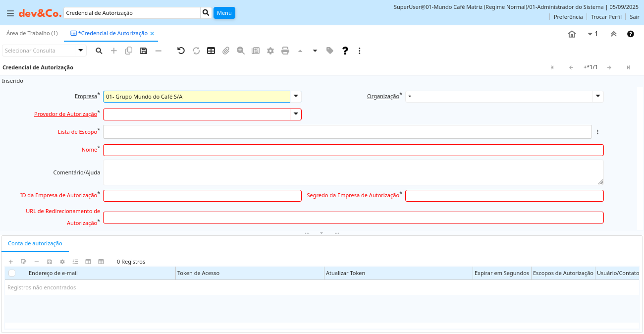This screenshot has height=334, width=644.
Task: Toggle grid view in main toolbar
Action: (x=211, y=51)
